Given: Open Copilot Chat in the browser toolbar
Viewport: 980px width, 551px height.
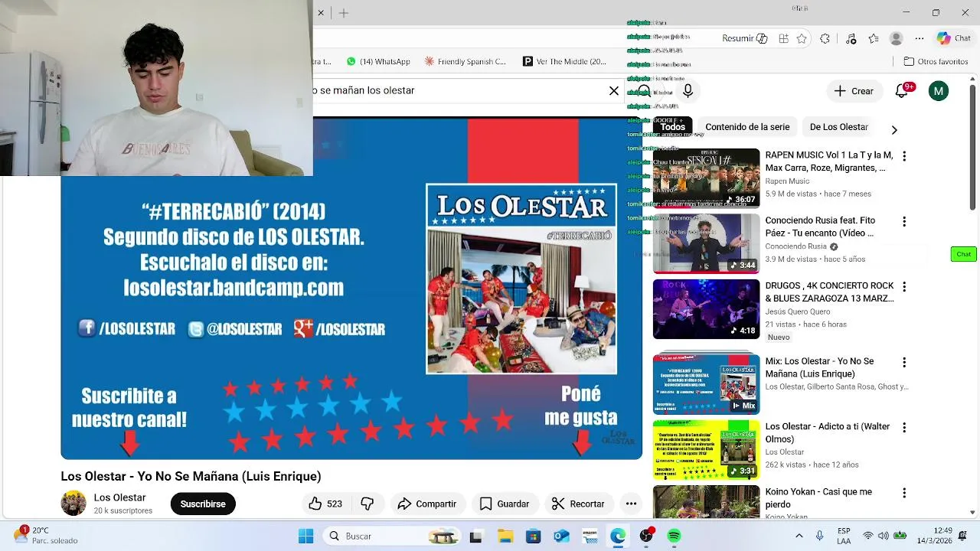Looking at the screenshot, I should point(953,38).
